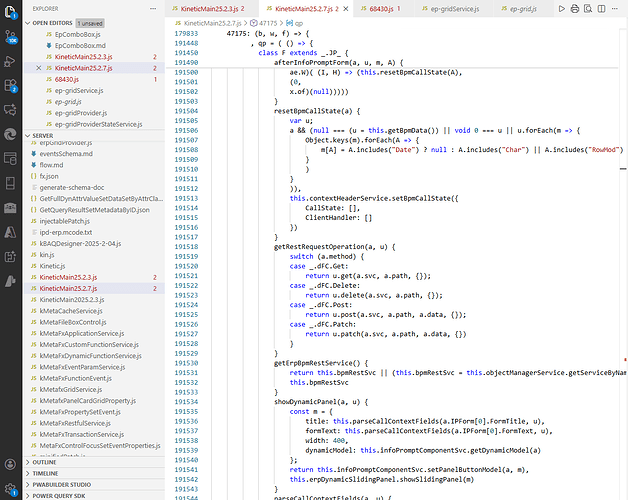Screen dimensions: 628x500
Task: Open kMetaCacheService.js in the file tree
Action: [x=71, y=311]
